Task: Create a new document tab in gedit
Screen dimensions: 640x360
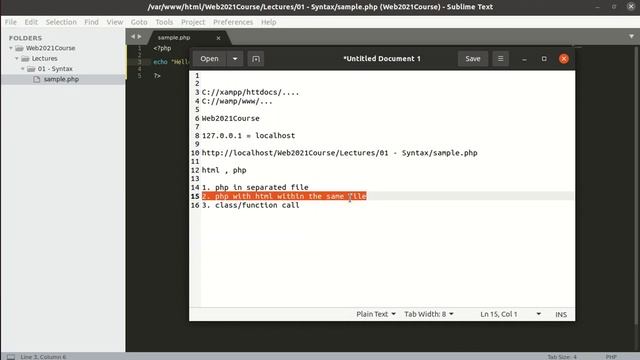Action: pos(256,59)
